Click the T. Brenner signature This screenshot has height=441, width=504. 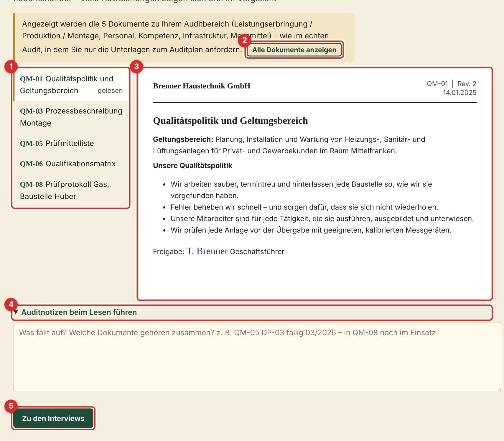pyautogui.click(x=207, y=251)
